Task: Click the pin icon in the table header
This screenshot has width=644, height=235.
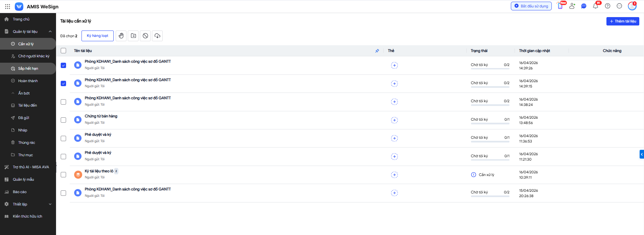Action: point(377,51)
